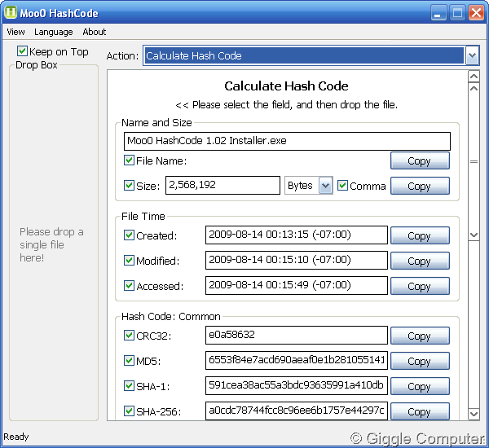Toggle the CRC32 checkbox
Viewport: 489px width, 448px height.
pos(129,335)
